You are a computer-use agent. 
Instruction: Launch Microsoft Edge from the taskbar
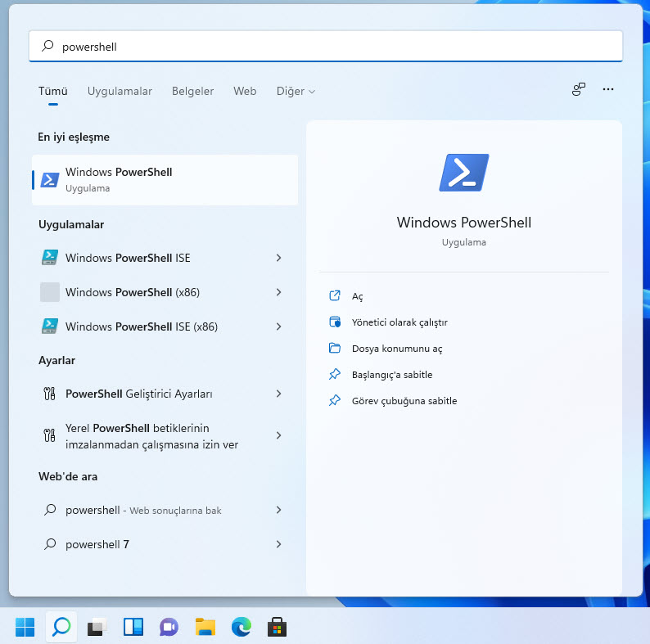[x=241, y=627]
